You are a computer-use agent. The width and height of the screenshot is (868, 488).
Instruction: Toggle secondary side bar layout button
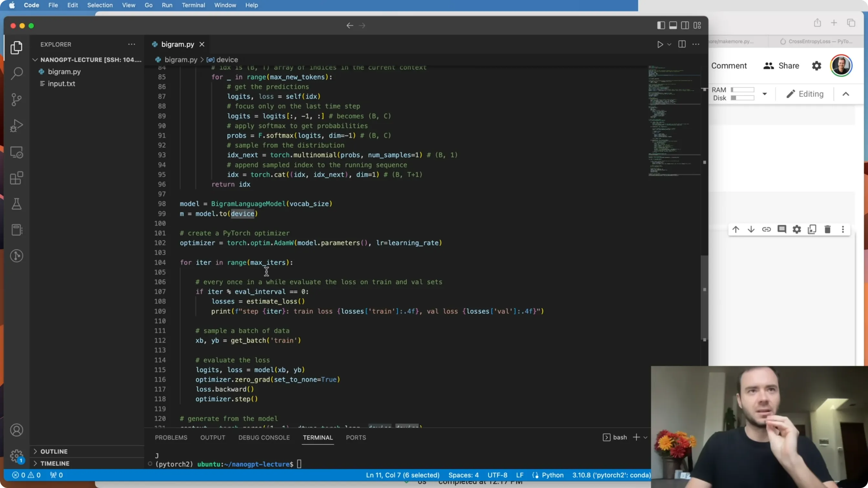pos(685,25)
